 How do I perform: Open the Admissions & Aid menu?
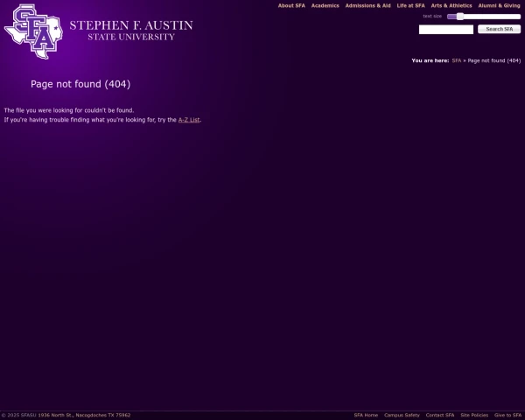pos(368,6)
